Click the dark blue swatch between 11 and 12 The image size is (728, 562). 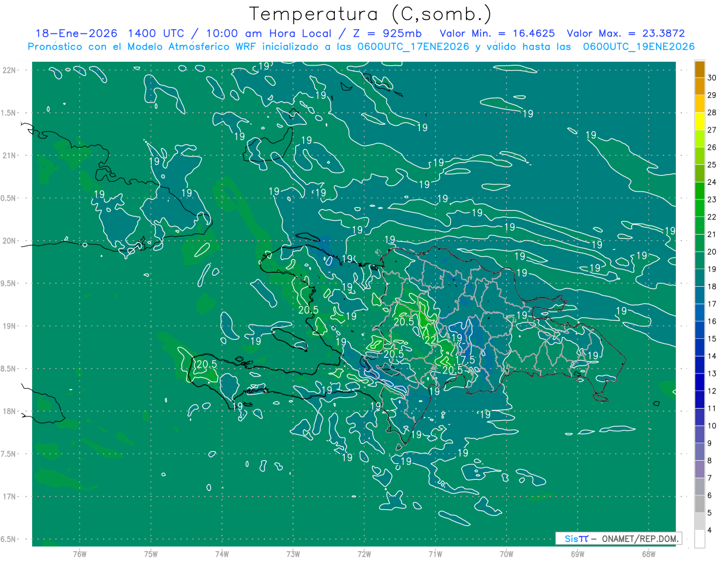pos(699,400)
